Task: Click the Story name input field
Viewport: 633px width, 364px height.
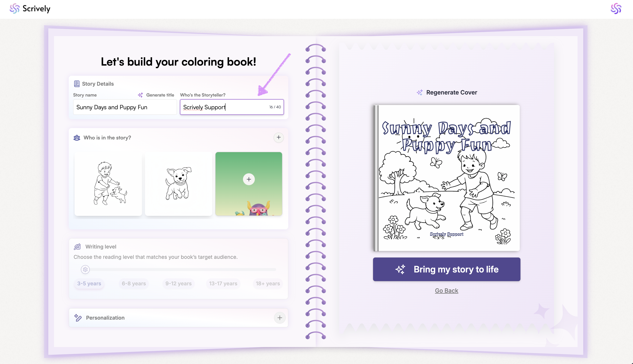Action: click(x=125, y=107)
